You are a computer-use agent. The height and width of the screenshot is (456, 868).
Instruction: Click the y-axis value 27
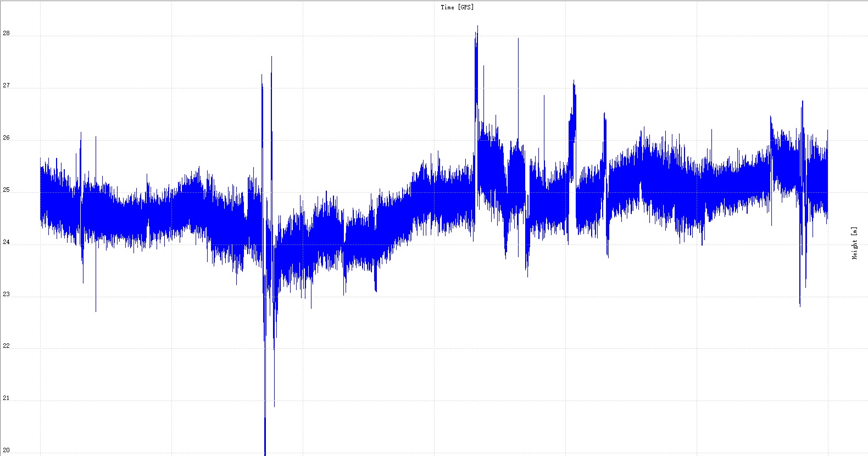tap(7, 86)
